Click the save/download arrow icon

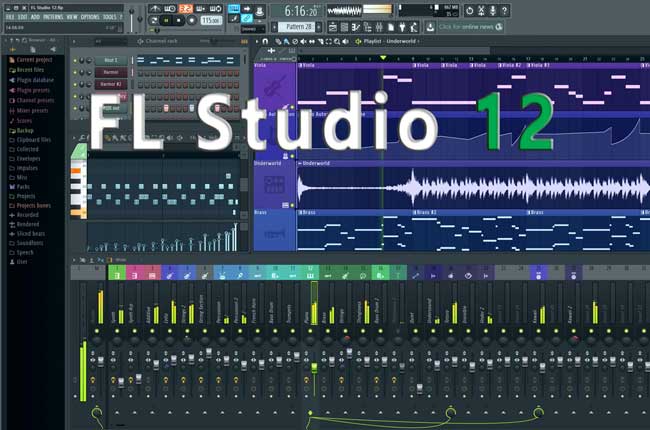point(430,27)
